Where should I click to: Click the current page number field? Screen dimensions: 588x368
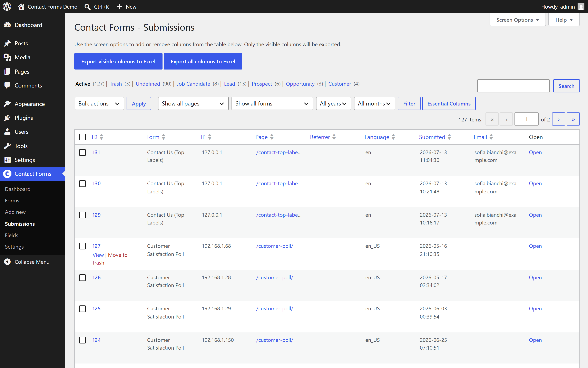point(526,119)
